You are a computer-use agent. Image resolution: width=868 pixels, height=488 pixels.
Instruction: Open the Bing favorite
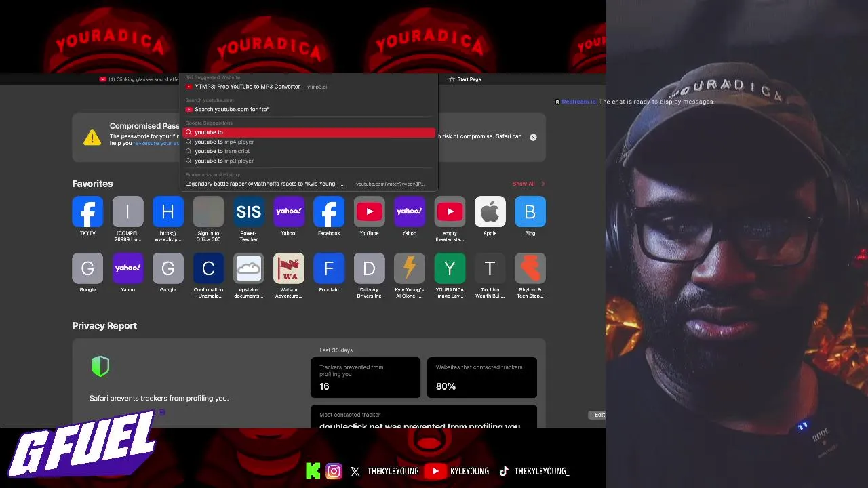point(530,211)
